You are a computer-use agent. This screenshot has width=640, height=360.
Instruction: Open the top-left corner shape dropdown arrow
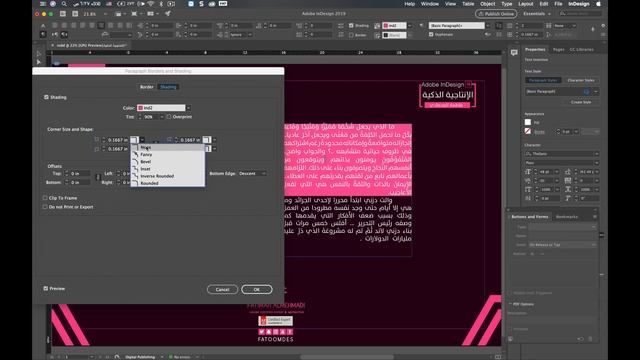pos(142,140)
